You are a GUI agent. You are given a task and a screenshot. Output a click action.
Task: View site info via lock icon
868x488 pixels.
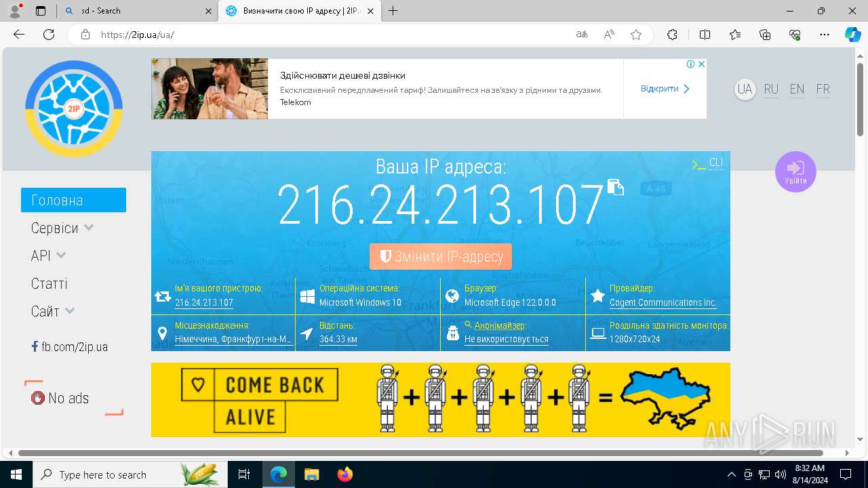(85, 35)
